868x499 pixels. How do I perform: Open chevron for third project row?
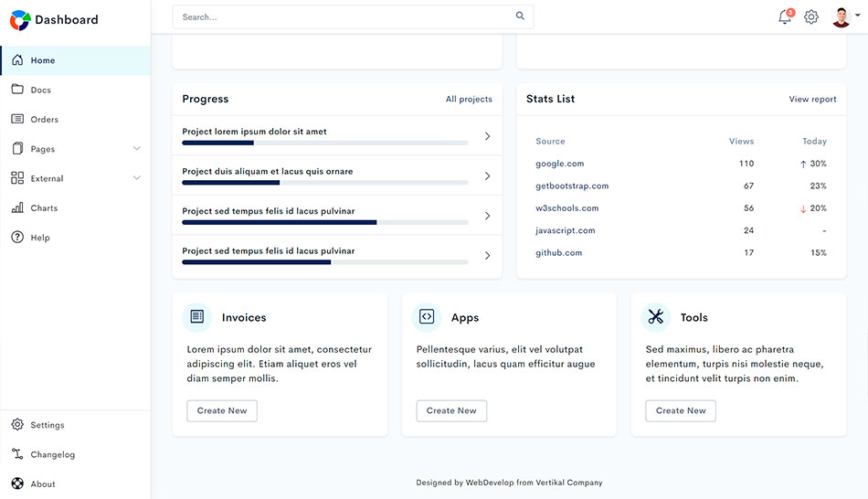tap(487, 216)
